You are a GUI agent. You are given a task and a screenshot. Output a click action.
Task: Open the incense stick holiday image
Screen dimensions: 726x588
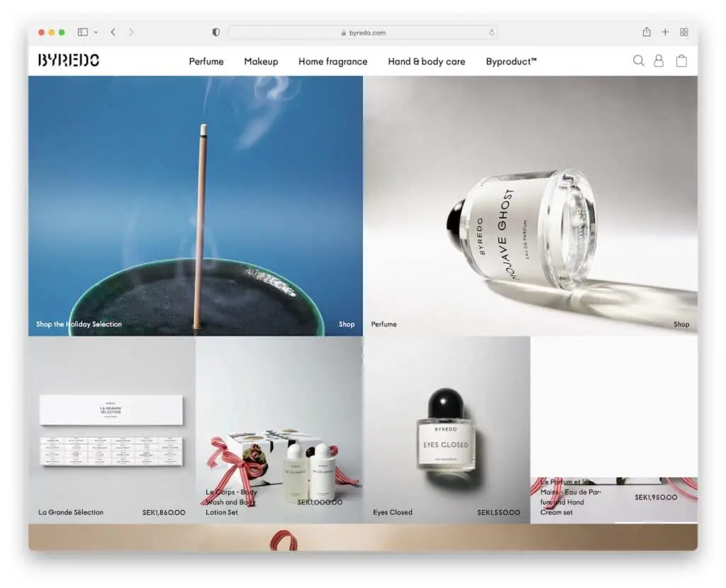[196, 206]
